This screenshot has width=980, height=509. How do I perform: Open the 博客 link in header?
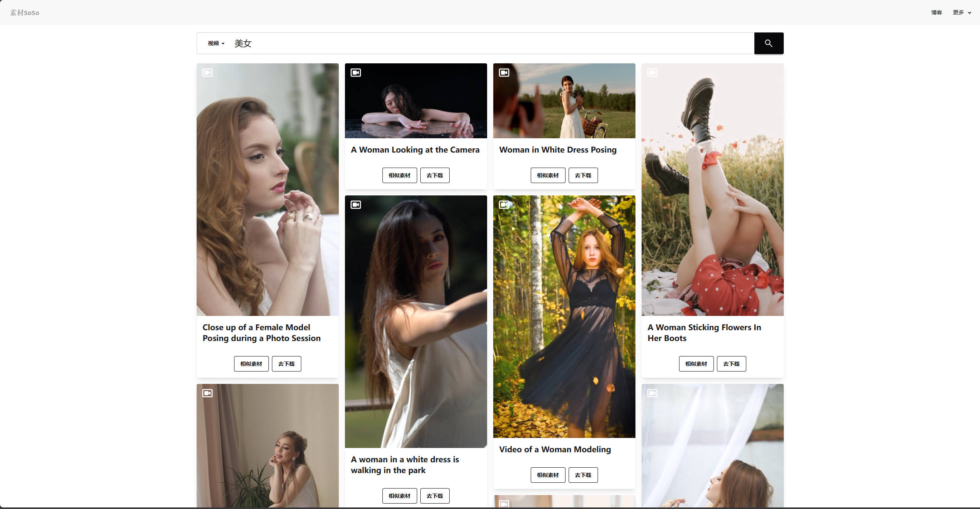936,12
